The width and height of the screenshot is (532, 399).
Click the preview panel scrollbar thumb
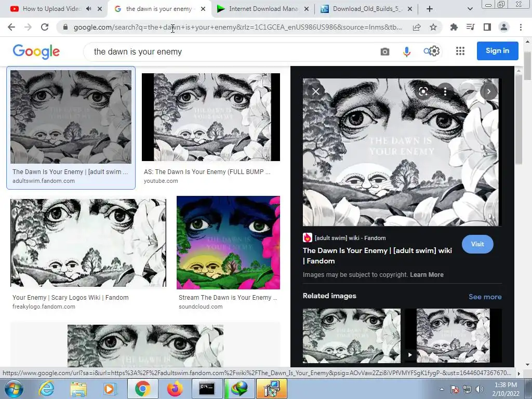click(518, 119)
